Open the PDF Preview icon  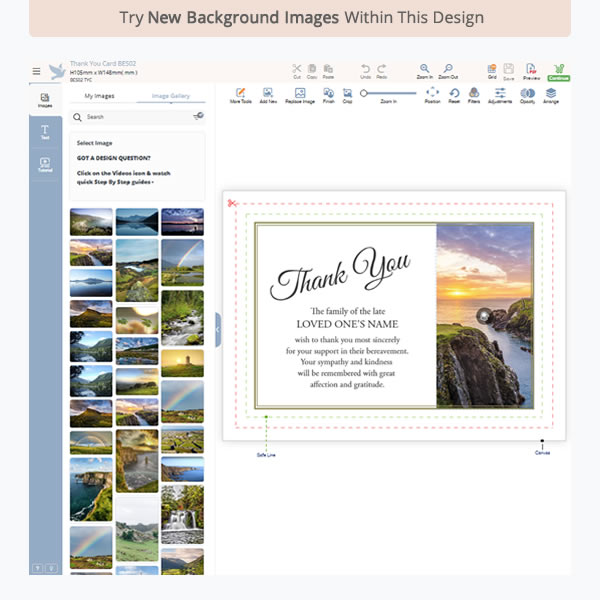531,69
